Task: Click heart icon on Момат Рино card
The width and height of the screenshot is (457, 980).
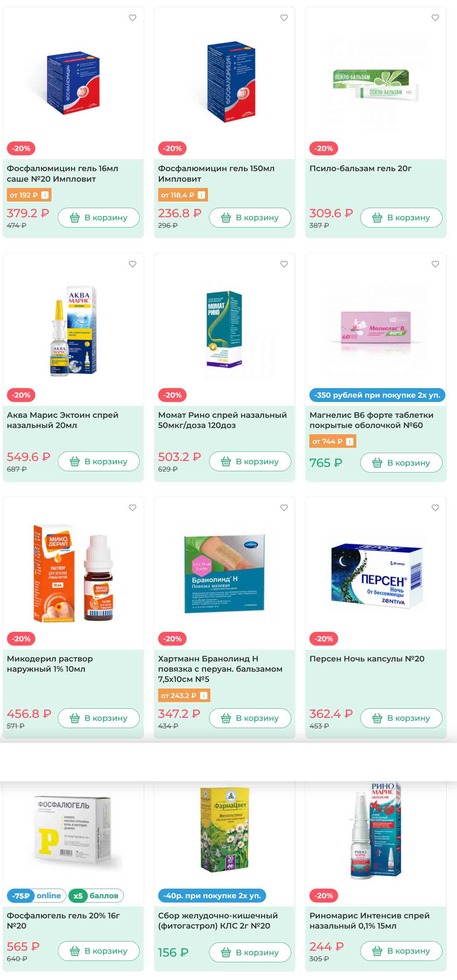Action: pyautogui.click(x=284, y=264)
